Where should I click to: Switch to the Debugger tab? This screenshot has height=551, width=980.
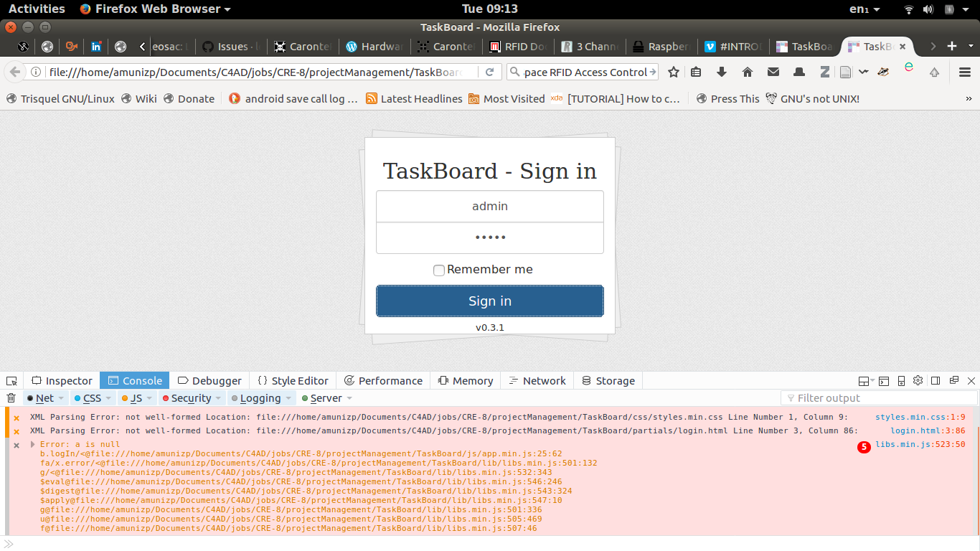coord(209,381)
